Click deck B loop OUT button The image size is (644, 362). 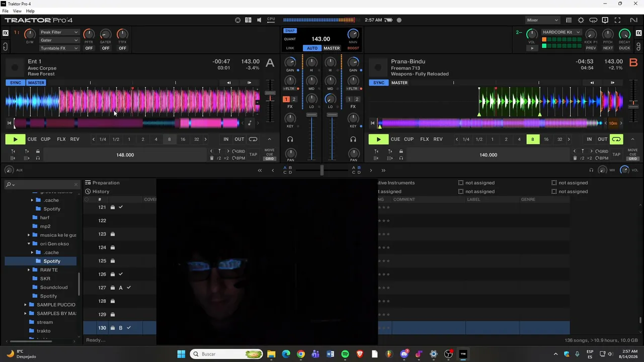[603, 139]
